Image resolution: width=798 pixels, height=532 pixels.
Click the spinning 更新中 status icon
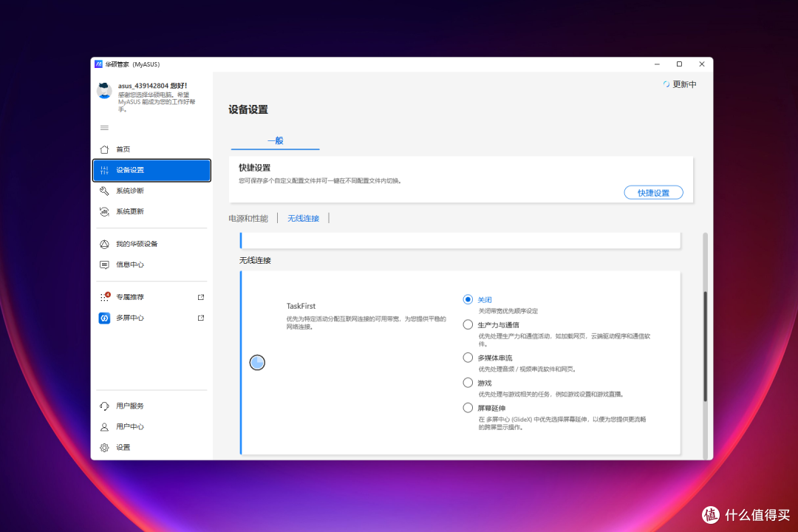(666, 84)
